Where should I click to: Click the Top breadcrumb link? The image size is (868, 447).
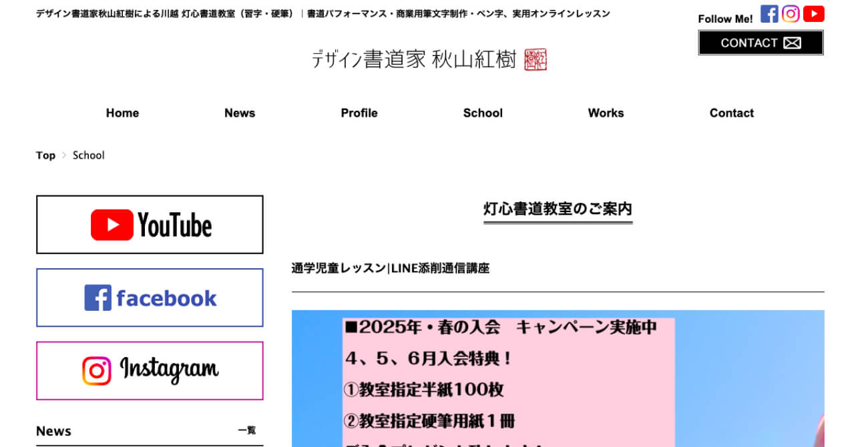pos(45,155)
